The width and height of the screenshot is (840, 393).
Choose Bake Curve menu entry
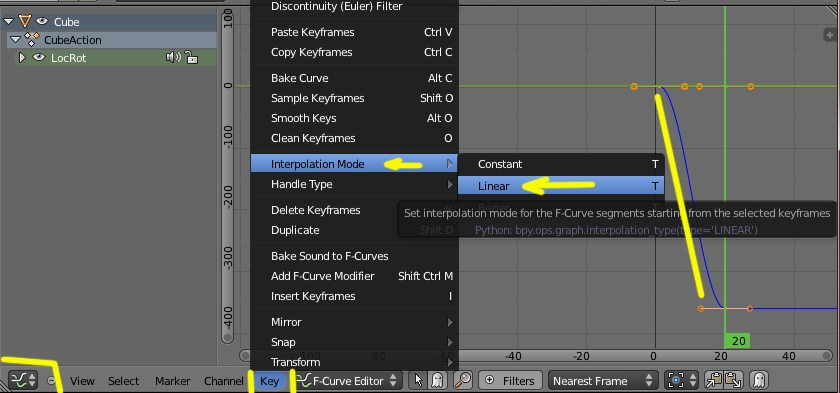pos(355,78)
